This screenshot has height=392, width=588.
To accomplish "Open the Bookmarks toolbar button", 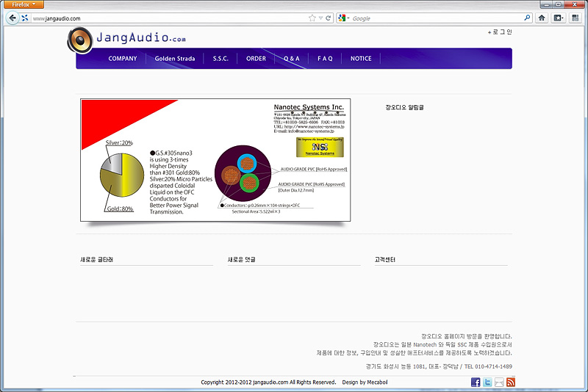I will [559, 18].
